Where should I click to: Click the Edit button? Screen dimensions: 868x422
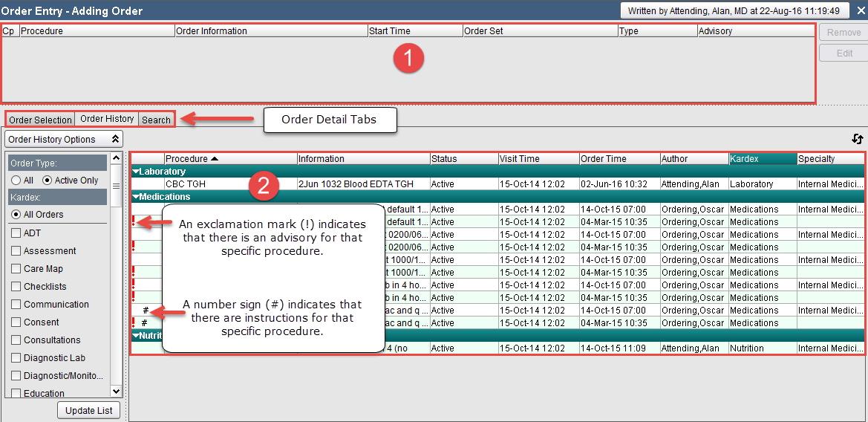843,53
